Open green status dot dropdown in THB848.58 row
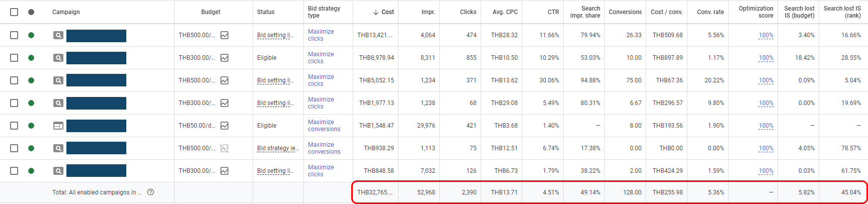Viewport: 868px width, 204px height. (31, 171)
